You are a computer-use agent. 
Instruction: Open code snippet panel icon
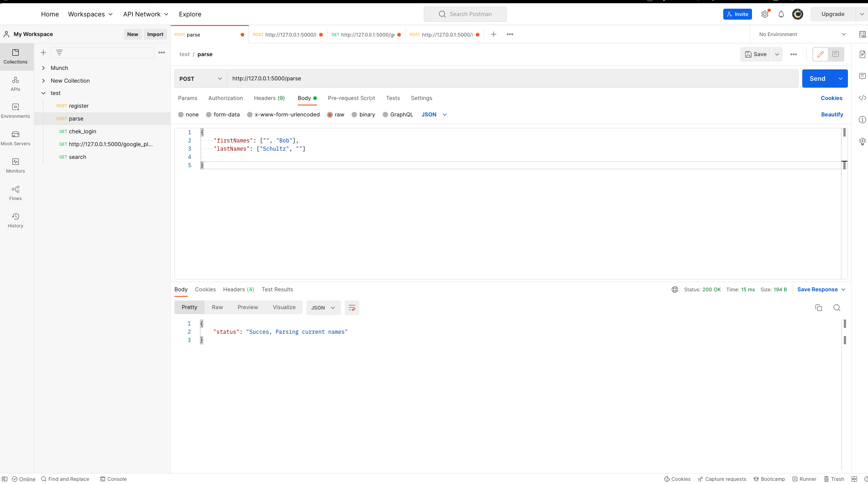tap(862, 98)
